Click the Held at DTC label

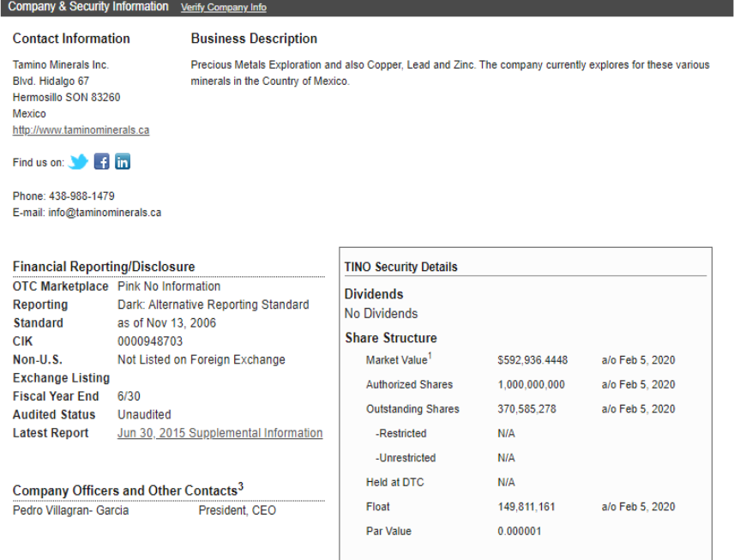pos(395,483)
